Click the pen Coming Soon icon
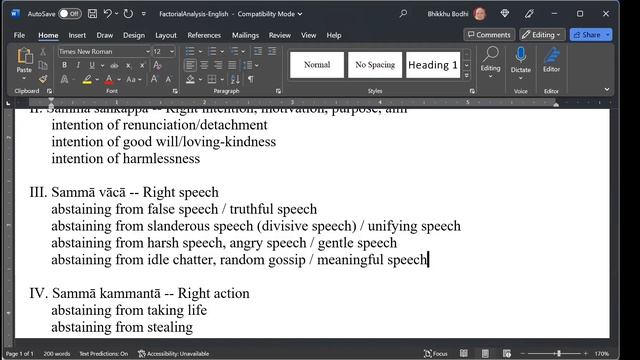The height and width of the screenshot is (360, 640). [529, 14]
